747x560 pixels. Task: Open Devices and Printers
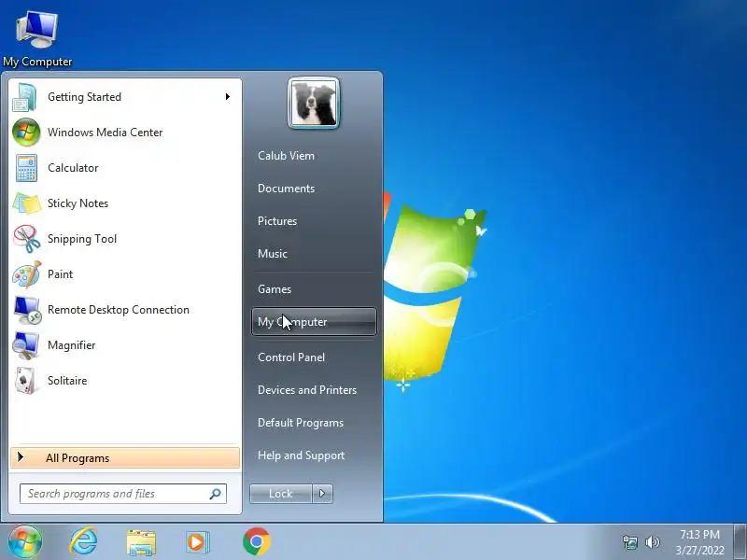[x=307, y=390]
